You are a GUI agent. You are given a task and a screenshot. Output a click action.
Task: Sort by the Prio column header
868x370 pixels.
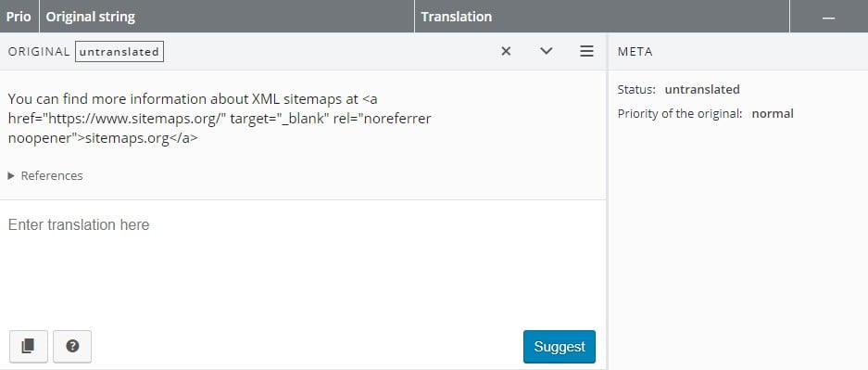[x=19, y=17]
